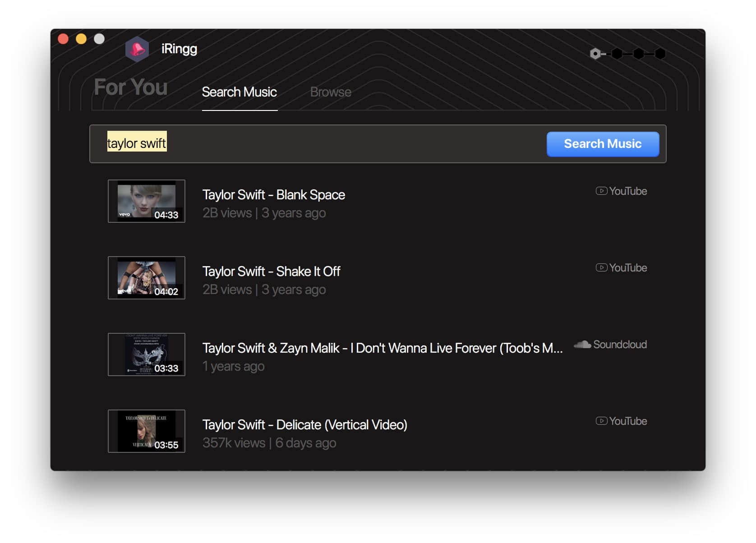The width and height of the screenshot is (756, 543).
Task: Click the blue Search Music button
Action: [603, 144]
